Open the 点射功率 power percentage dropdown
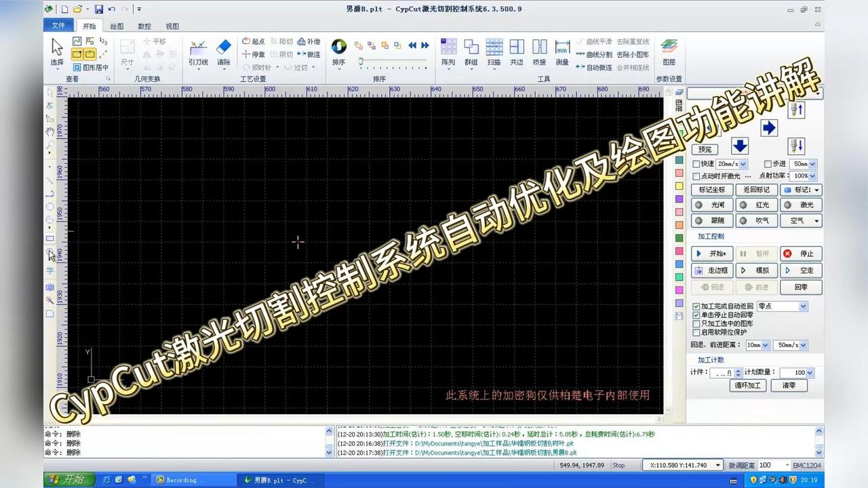The image size is (868, 488). 812,176
